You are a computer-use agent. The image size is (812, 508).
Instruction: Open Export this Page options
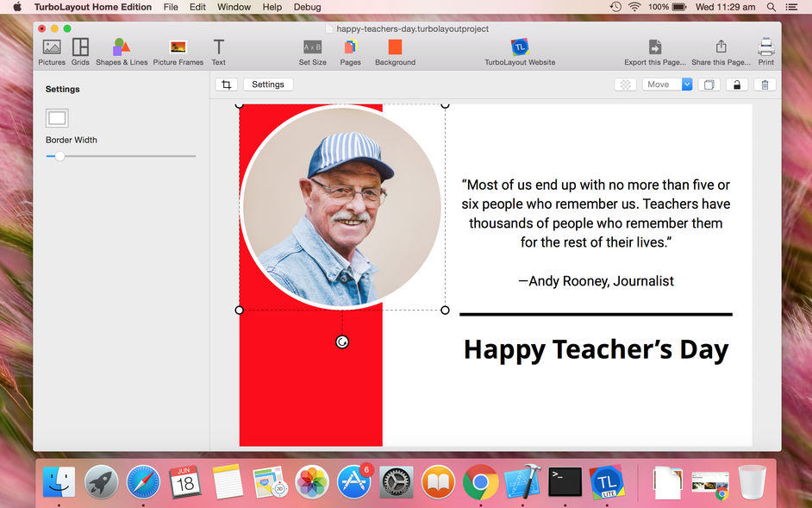[655, 52]
